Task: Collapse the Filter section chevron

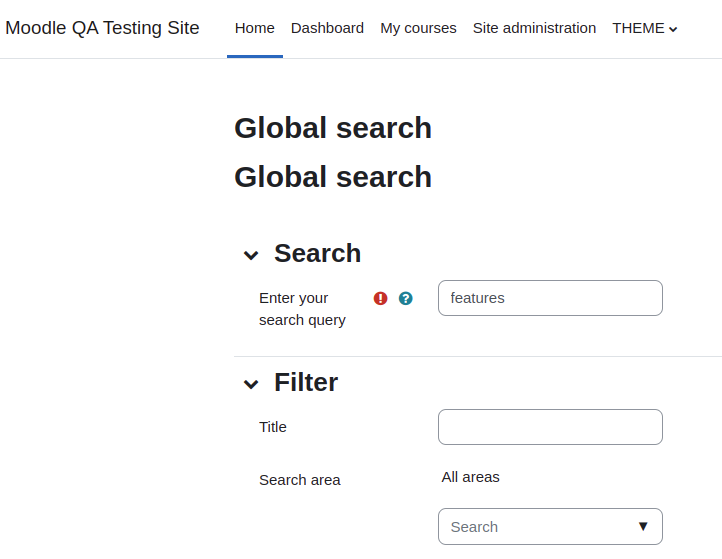Action: coord(251,384)
